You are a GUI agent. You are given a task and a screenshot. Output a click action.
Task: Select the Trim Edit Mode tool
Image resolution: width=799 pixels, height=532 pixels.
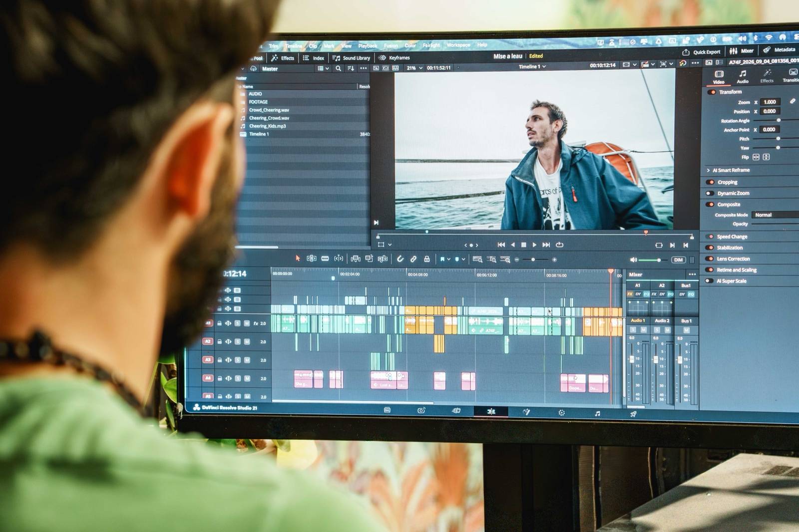pyautogui.click(x=311, y=258)
